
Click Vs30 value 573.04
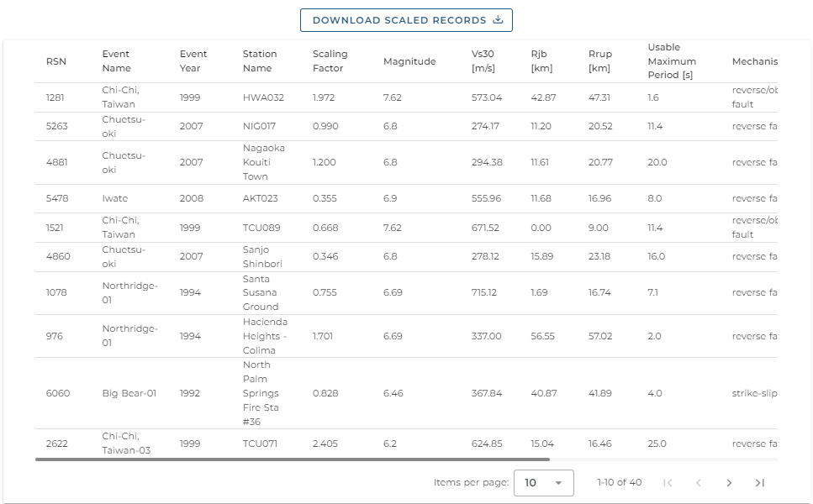486,97
